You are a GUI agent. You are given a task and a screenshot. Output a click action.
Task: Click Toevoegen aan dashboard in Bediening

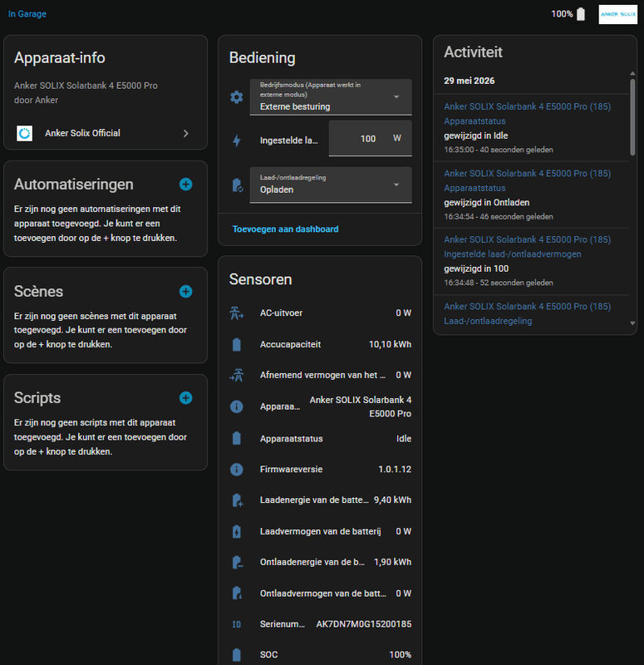coord(285,229)
